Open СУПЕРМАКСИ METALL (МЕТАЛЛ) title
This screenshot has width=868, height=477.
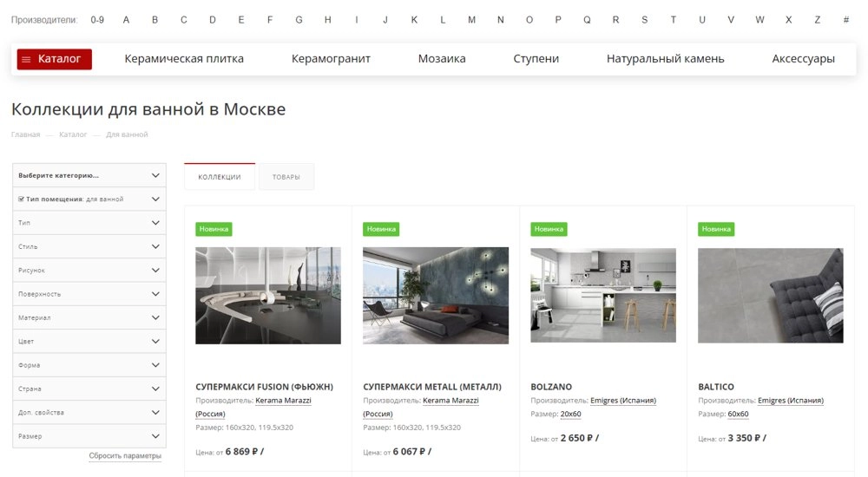(432, 387)
